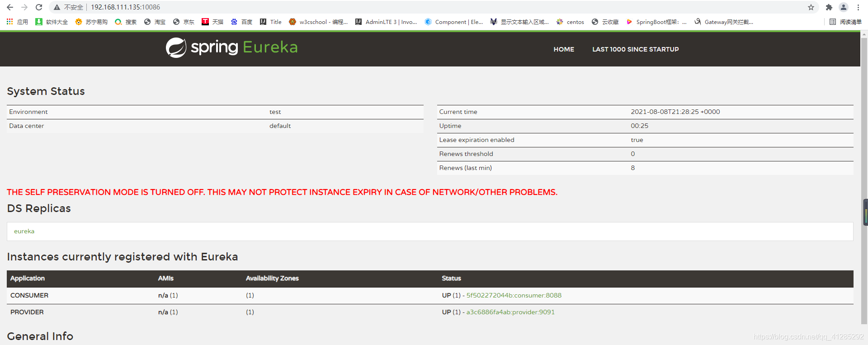
Task: Click the Availability Zones column header
Action: (272, 278)
